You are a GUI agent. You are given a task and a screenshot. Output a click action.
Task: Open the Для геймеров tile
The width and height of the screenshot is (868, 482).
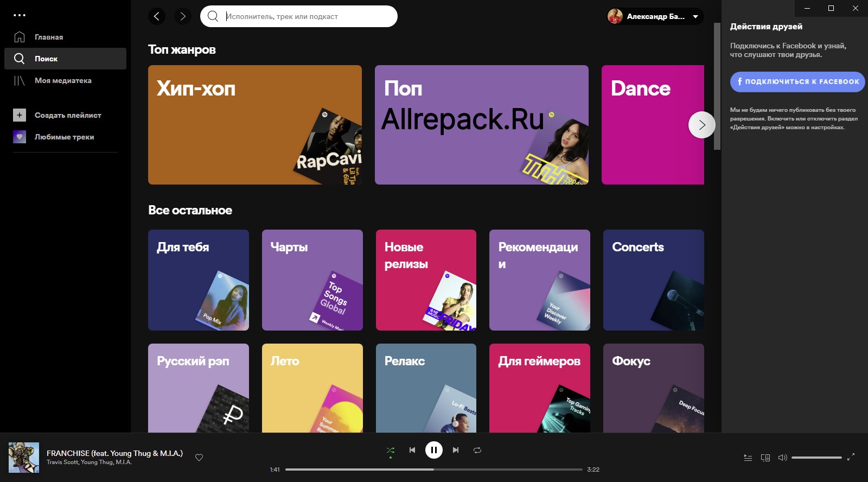coord(540,388)
